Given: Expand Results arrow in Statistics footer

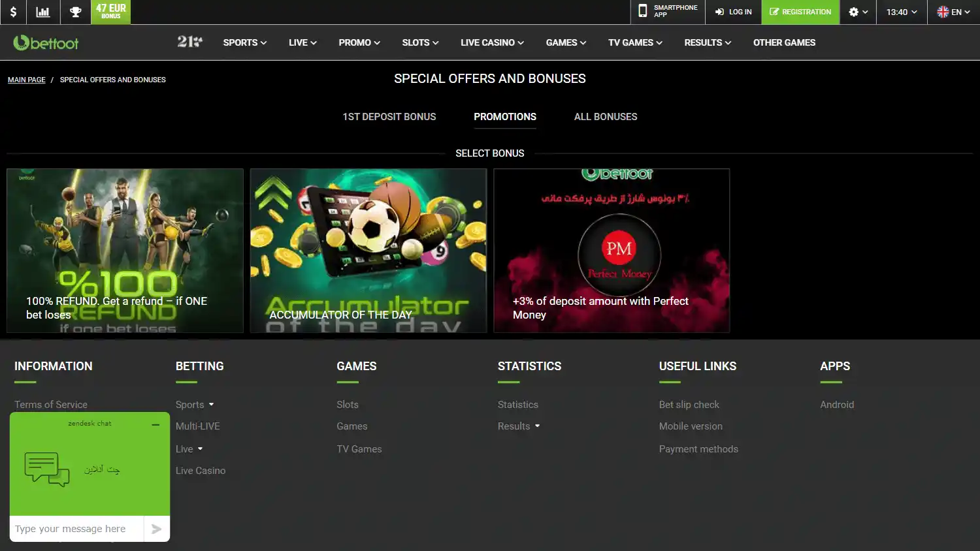Looking at the screenshot, I should click(x=537, y=426).
